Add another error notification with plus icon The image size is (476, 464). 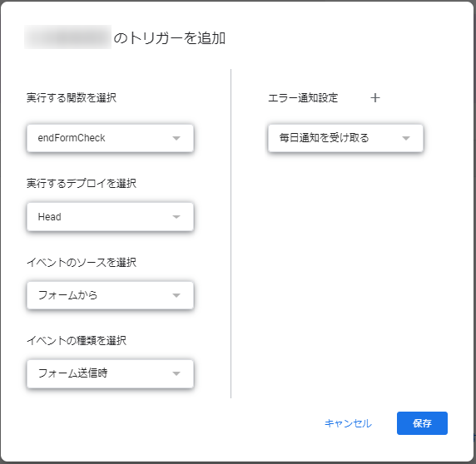(375, 98)
